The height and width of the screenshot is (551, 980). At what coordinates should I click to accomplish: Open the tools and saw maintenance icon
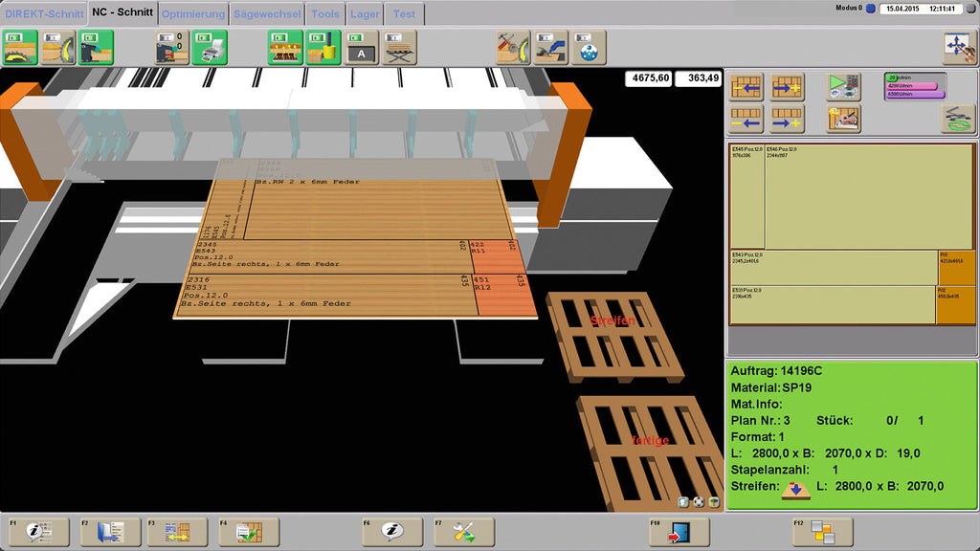click(513, 48)
